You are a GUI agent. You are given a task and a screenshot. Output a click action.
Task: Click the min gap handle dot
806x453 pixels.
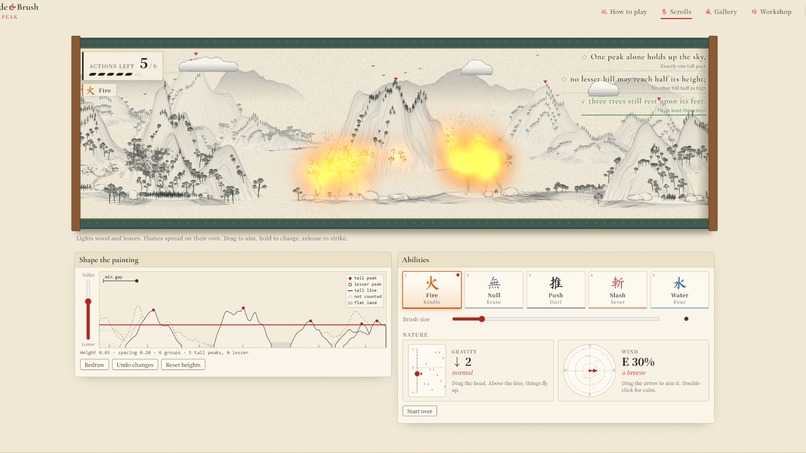click(136, 281)
